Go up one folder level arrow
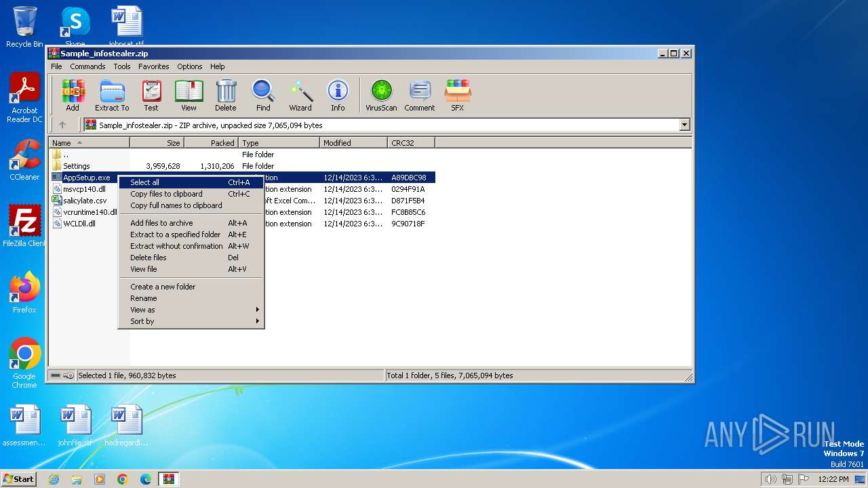The width and height of the screenshot is (868, 488). [62, 125]
